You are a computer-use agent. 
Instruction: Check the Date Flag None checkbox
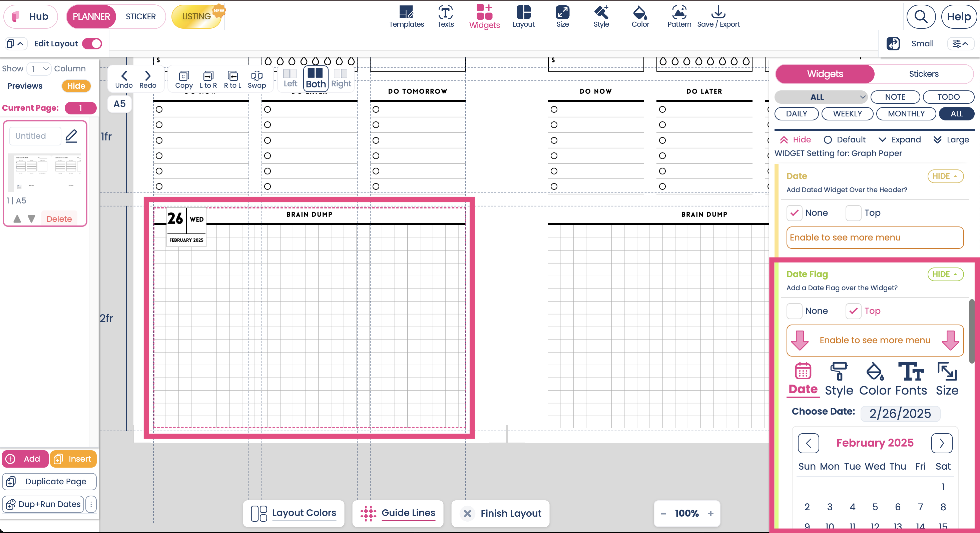794,311
